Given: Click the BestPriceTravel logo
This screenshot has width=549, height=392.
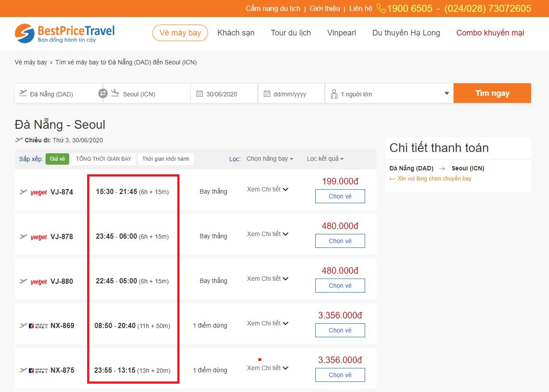Looking at the screenshot, I should (64, 33).
